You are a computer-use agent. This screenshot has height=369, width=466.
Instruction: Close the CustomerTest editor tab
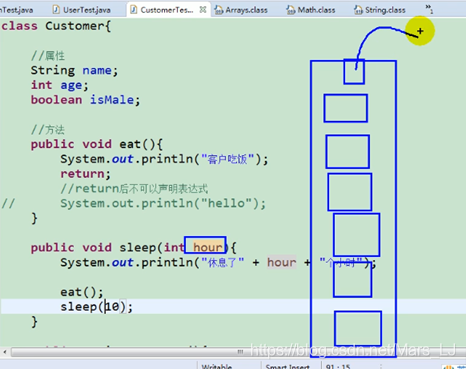[203, 10]
